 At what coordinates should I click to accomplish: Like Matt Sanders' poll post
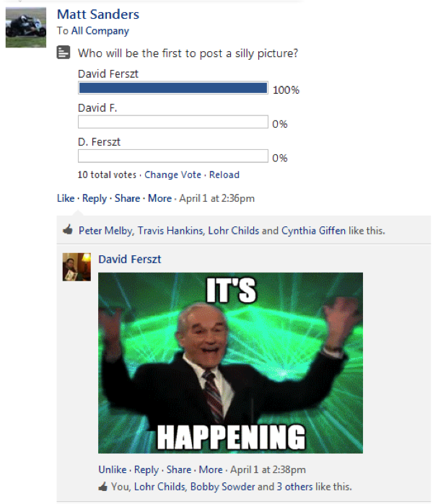pos(66,198)
